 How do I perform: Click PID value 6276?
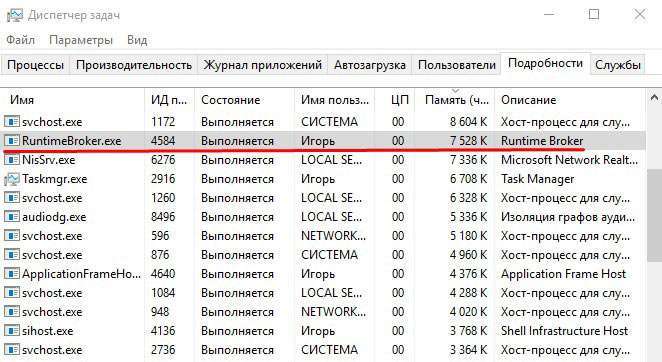[163, 160]
